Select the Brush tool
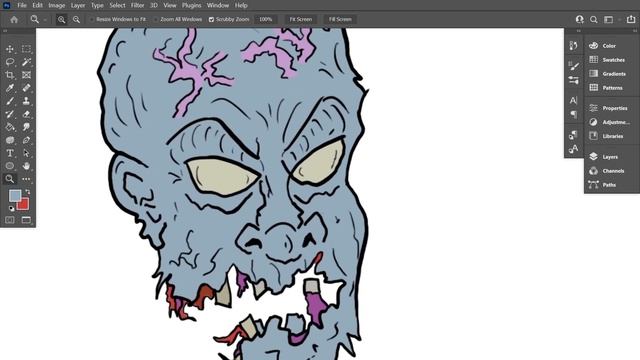 click(x=10, y=101)
